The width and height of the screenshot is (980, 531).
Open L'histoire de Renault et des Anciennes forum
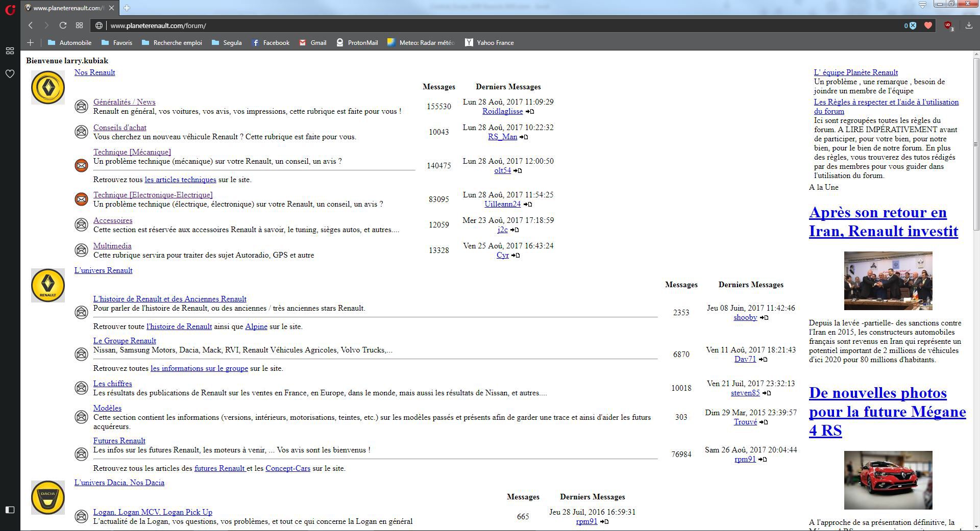(x=169, y=299)
